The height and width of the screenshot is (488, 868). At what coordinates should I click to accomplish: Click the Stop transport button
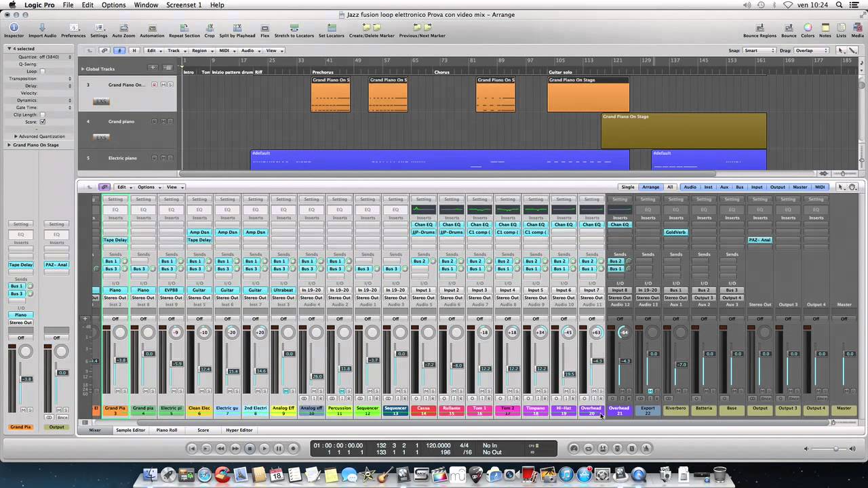[x=250, y=448]
